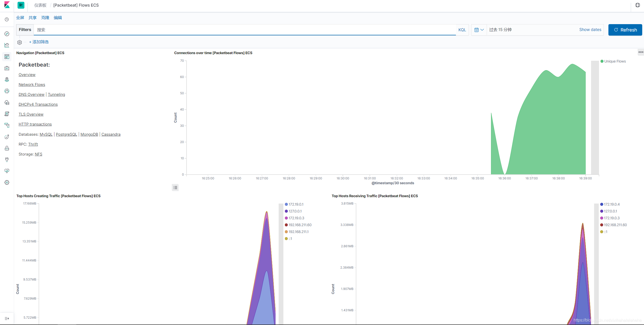This screenshot has width=644, height=325.
Task: Open the Tunneling link
Action: [56, 94]
